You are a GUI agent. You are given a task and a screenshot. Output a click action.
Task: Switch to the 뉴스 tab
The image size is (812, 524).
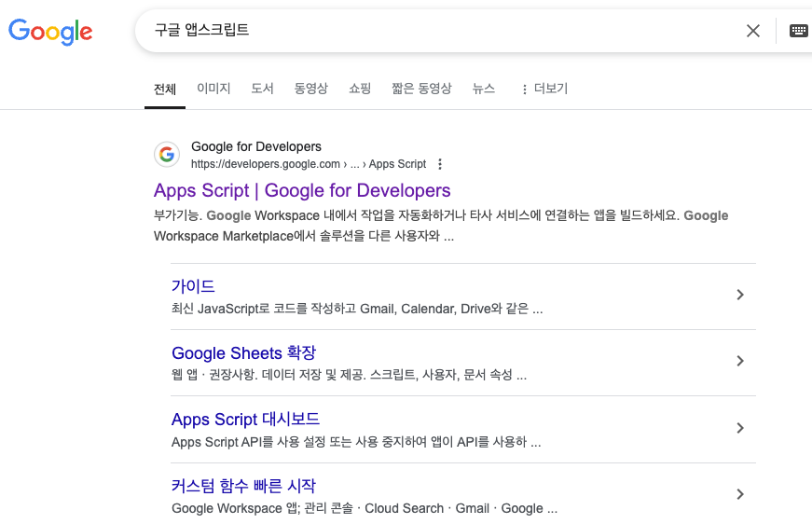(x=483, y=89)
